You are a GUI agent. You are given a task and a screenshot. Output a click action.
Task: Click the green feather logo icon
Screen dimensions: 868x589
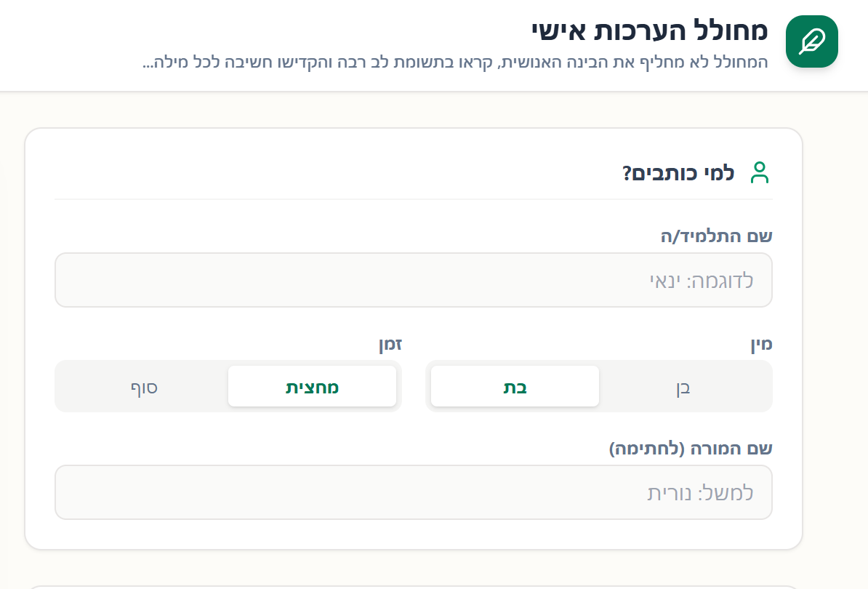[x=811, y=41]
